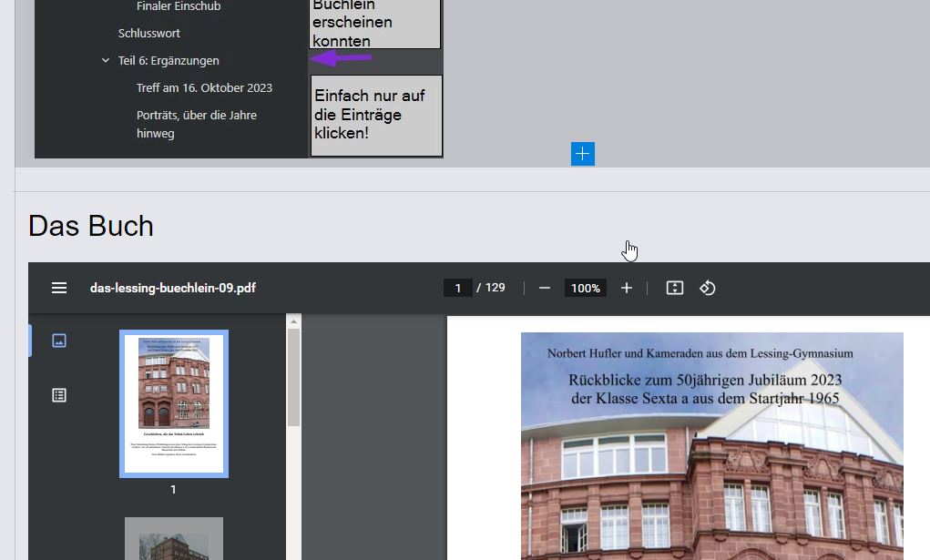Click the das-lessing-buechlein-09.pdf file name
The width and height of the screenshot is (930, 560).
click(172, 289)
